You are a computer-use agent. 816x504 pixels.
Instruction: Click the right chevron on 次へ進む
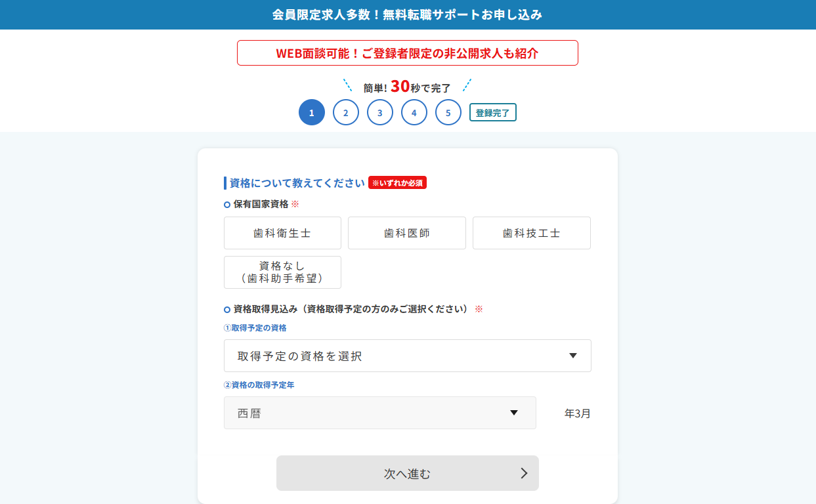[524, 473]
